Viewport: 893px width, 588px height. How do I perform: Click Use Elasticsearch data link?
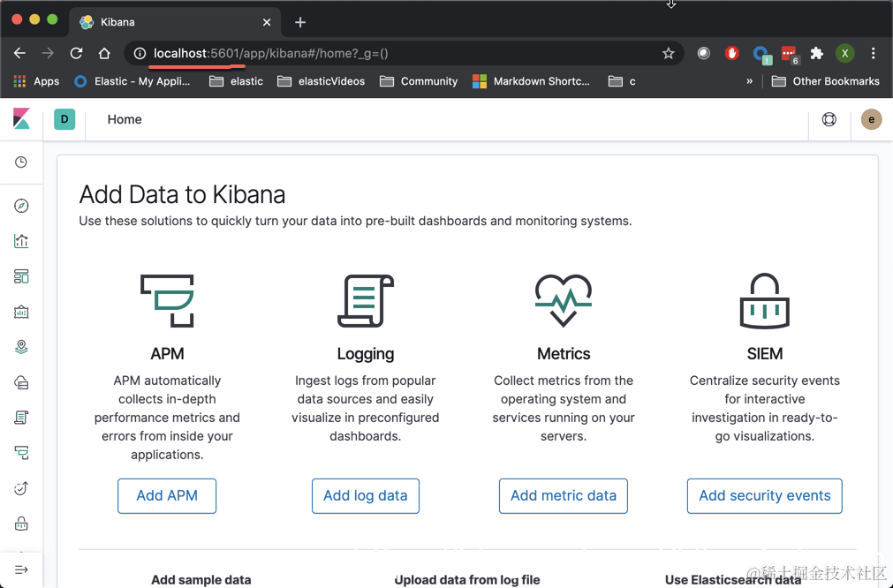coord(733,579)
